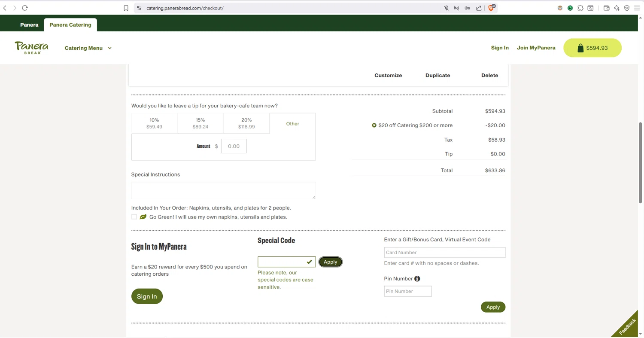Delete the cart item
Viewport: 644px width, 338px height.
pyautogui.click(x=490, y=75)
